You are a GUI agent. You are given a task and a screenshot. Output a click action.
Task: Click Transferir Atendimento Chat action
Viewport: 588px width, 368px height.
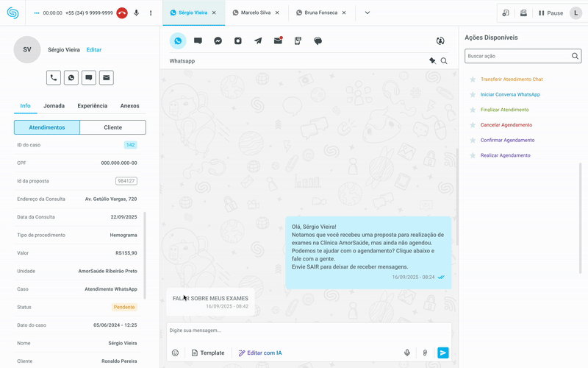512,79
